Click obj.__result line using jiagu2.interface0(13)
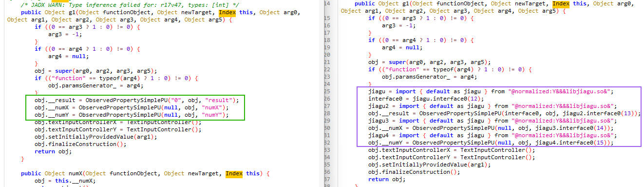Image resolution: width=644 pixels, height=187 pixels. tap(505, 113)
